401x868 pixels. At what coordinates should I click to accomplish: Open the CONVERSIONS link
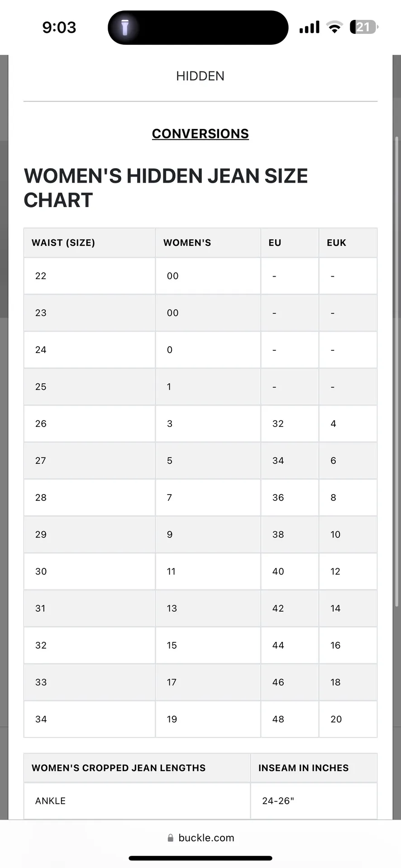click(200, 134)
